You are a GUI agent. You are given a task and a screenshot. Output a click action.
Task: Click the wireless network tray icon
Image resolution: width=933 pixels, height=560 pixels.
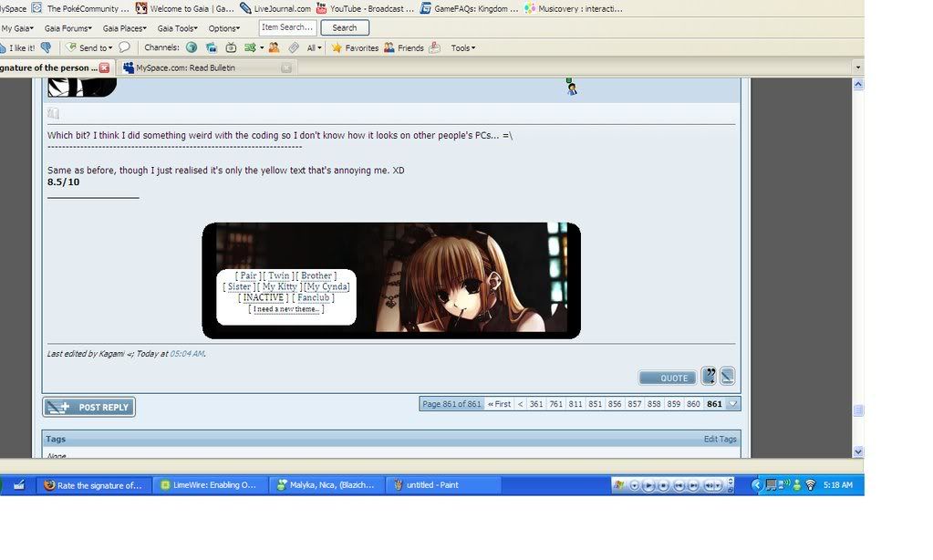(810, 485)
